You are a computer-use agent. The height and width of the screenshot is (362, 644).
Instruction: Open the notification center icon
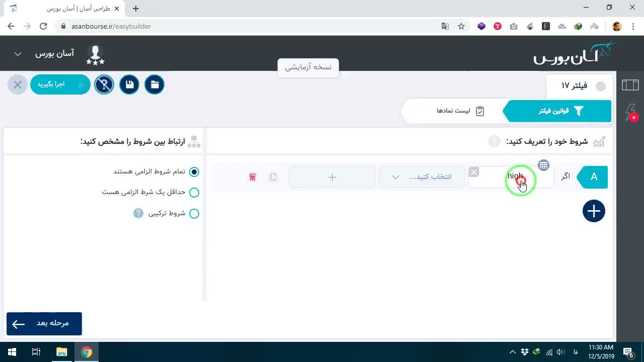click(x=628, y=352)
